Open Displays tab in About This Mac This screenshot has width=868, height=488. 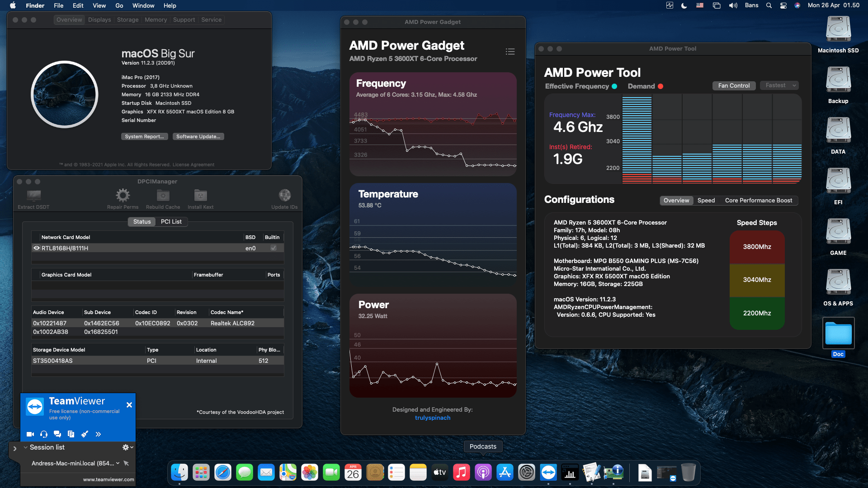click(99, 20)
